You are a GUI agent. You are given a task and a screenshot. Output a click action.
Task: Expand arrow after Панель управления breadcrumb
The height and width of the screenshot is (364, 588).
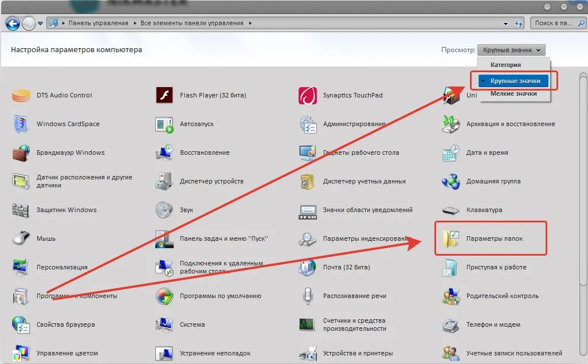click(135, 24)
